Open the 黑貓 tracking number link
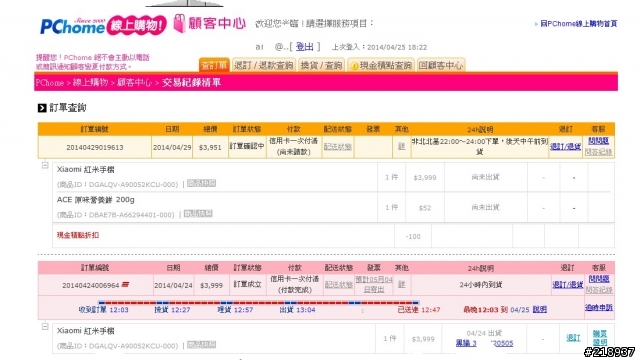The image size is (640, 360). point(484,343)
